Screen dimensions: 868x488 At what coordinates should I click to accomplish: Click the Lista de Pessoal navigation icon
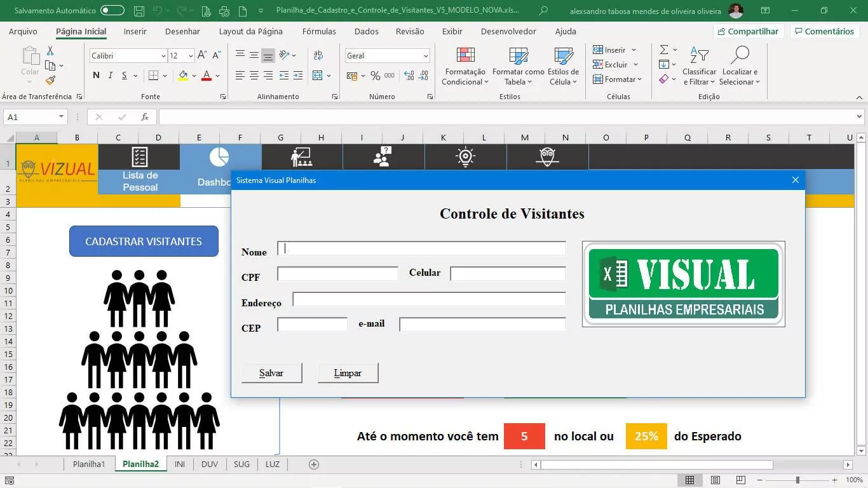click(x=140, y=156)
